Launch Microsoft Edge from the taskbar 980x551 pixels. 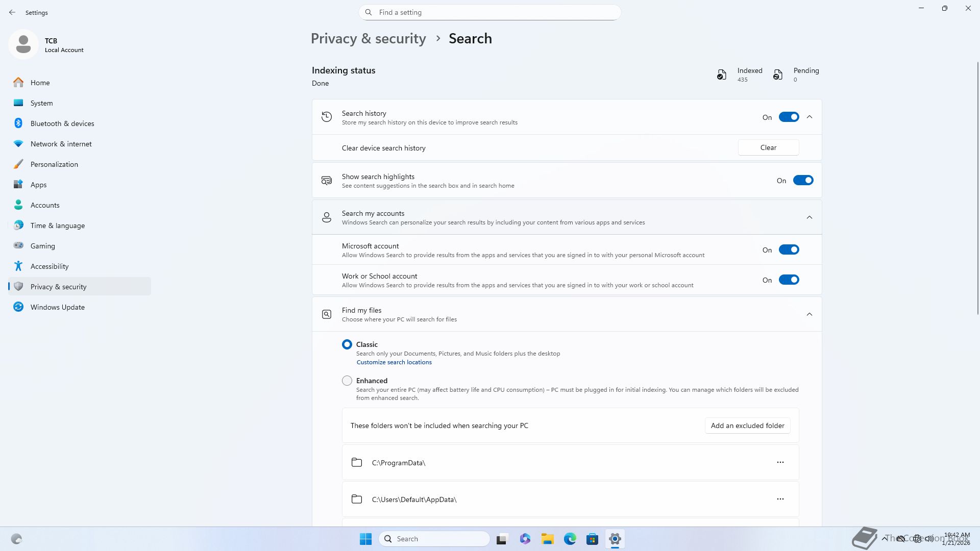(x=570, y=539)
